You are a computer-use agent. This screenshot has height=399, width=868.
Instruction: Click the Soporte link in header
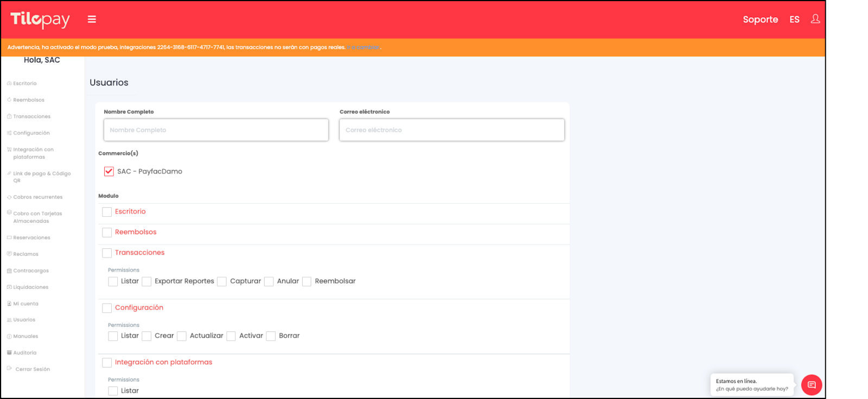pyautogui.click(x=760, y=20)
